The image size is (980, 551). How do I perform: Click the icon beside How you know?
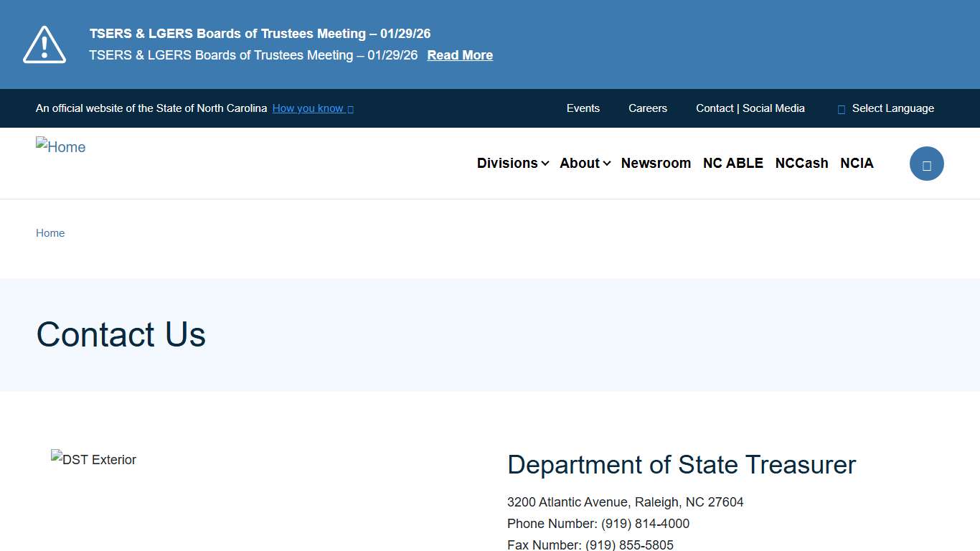[350, 109]
